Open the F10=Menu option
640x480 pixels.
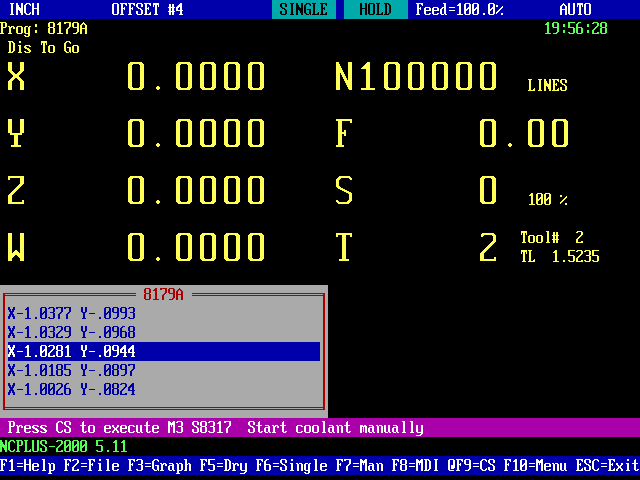pos(536,466)
